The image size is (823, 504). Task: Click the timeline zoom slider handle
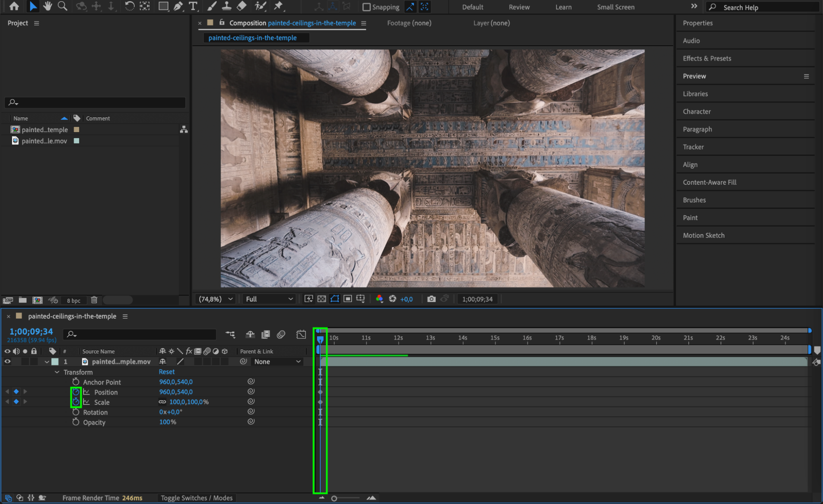(334, 498)
